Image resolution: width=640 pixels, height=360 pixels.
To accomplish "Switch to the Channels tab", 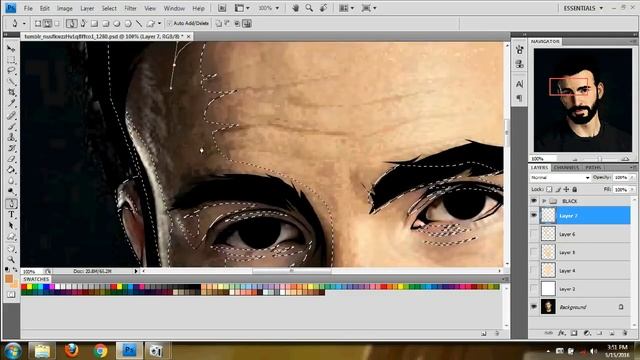I will 566,167.
